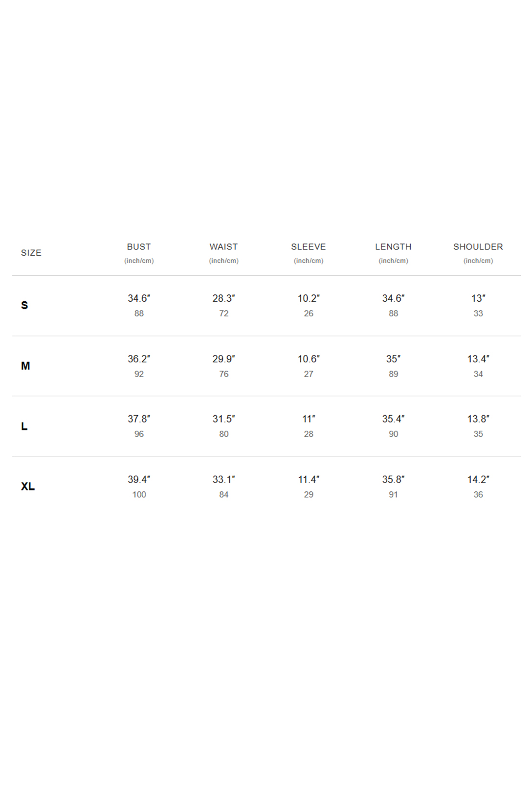Select the 100 cm bust value
This screenshot has width=532, height=798.
coord(139,495)
